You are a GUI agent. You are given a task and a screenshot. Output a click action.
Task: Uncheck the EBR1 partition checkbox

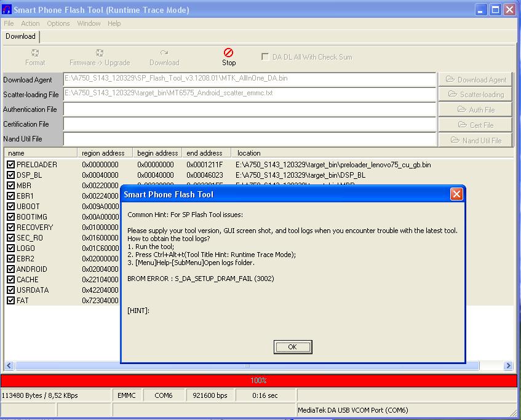coord(10,196)
